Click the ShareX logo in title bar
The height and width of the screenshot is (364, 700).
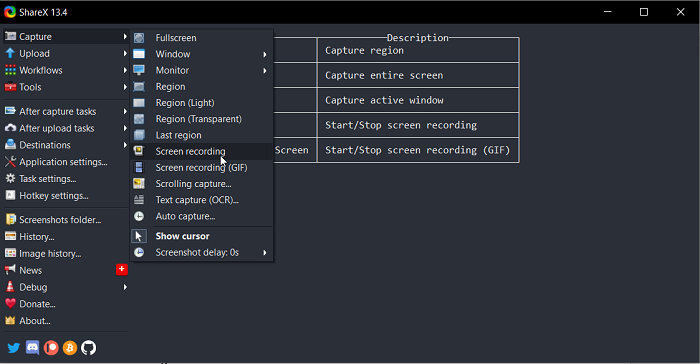(10, 12)
